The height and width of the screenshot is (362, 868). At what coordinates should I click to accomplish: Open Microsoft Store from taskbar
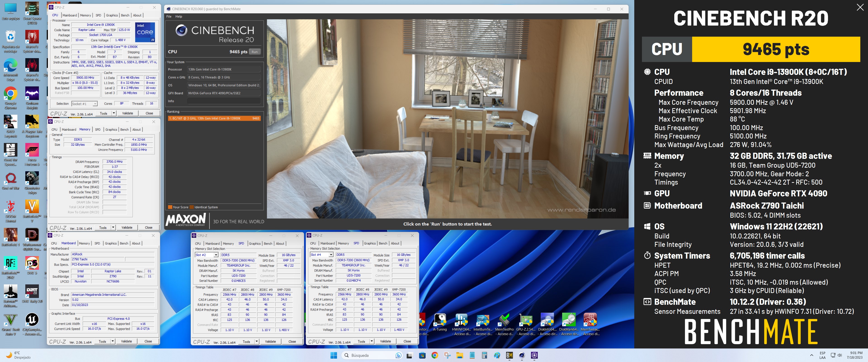point(422,355)
